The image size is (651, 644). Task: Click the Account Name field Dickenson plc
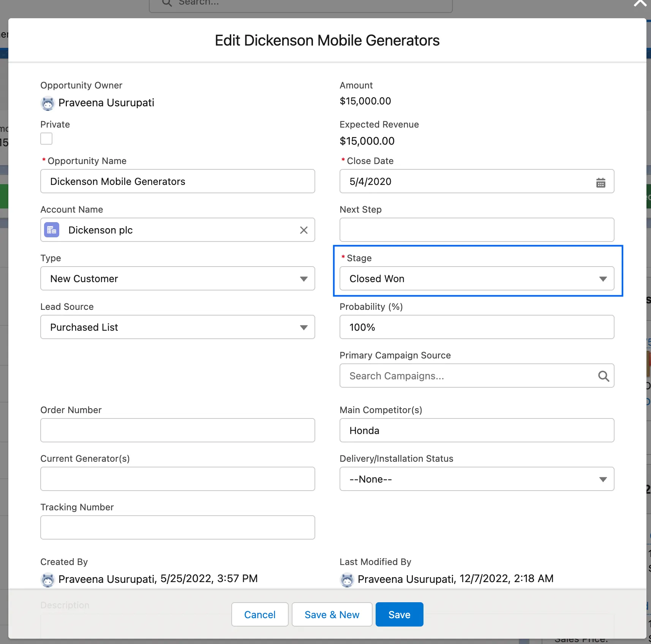178,230
